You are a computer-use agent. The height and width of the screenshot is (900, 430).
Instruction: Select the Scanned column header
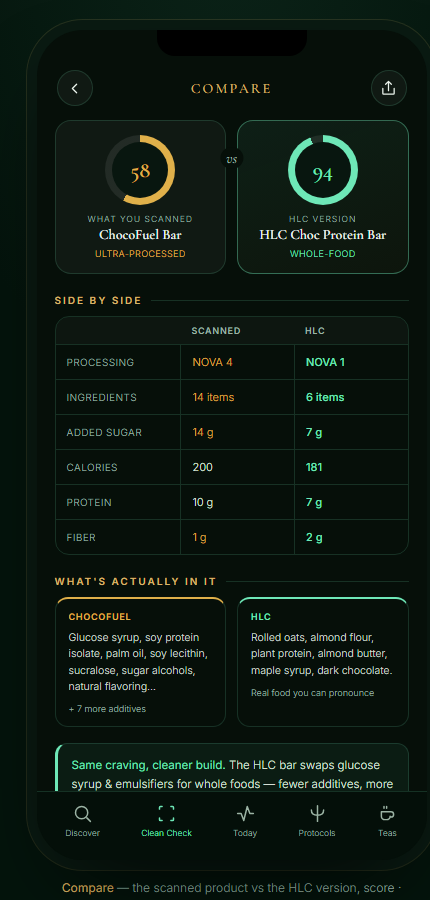coord(216,331)
